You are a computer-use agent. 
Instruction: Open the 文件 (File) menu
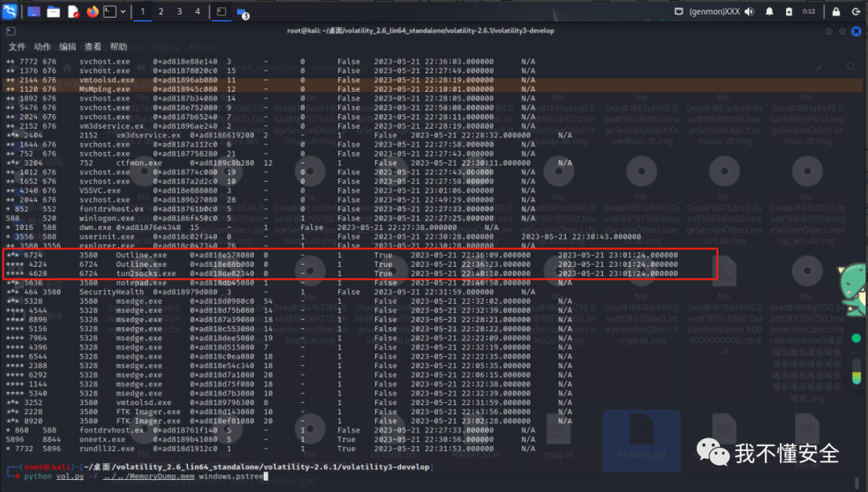click(x=17, y=47)
